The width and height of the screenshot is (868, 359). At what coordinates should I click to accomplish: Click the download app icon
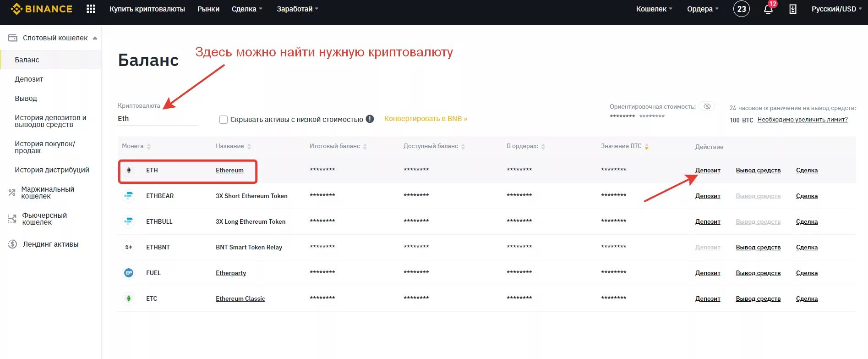tap(793, 9)
